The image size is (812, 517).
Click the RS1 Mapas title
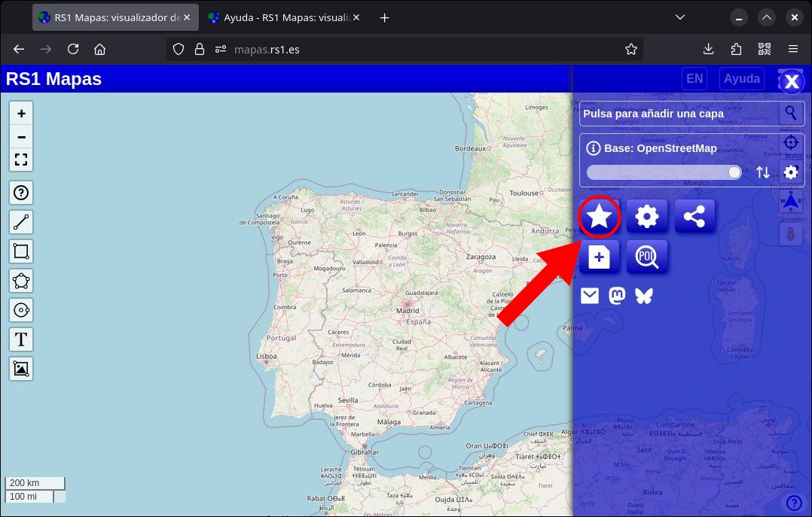pyautogui.click(x=53, y=79)
